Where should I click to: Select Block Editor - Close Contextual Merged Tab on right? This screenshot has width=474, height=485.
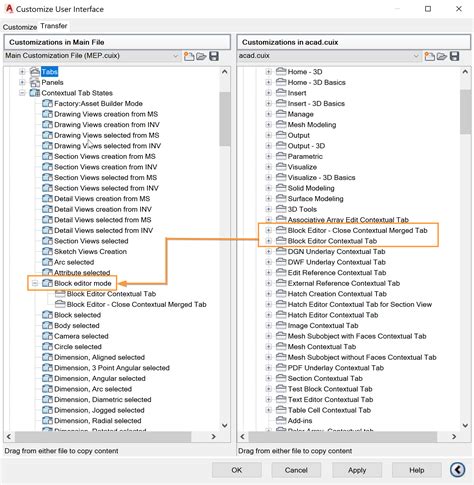[x=357, y=230]
